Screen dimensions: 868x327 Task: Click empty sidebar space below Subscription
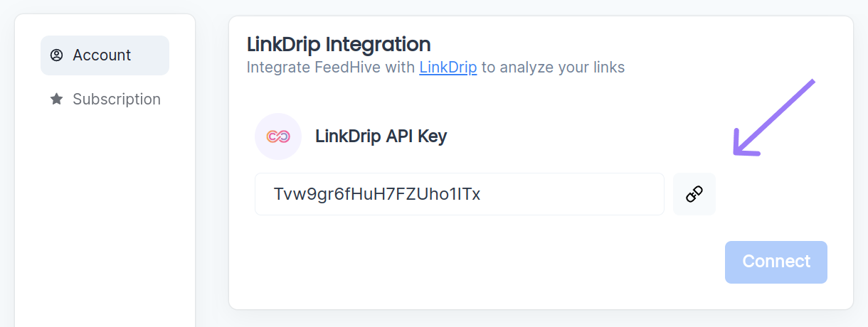point(105,213)
